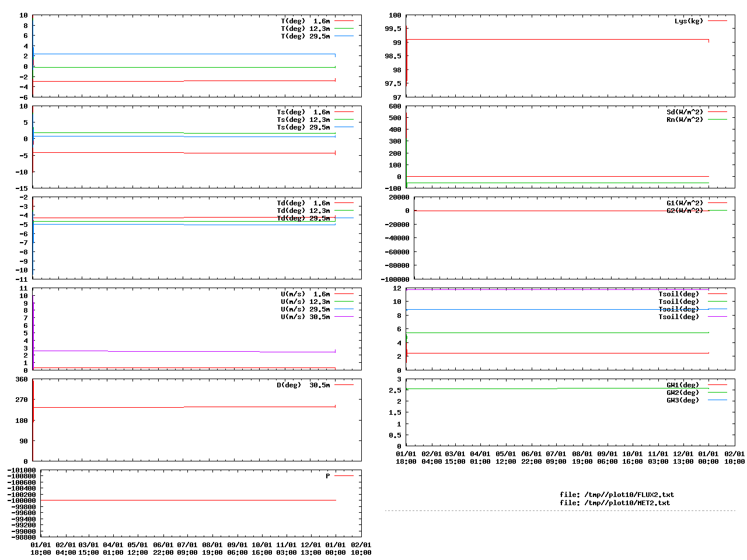
Task: Click the 270 tick label on D(deg) plot
Action: point(22,400)
